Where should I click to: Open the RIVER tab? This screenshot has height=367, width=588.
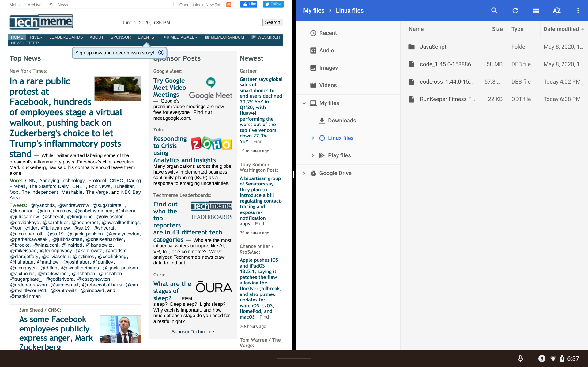coord(36,37)
